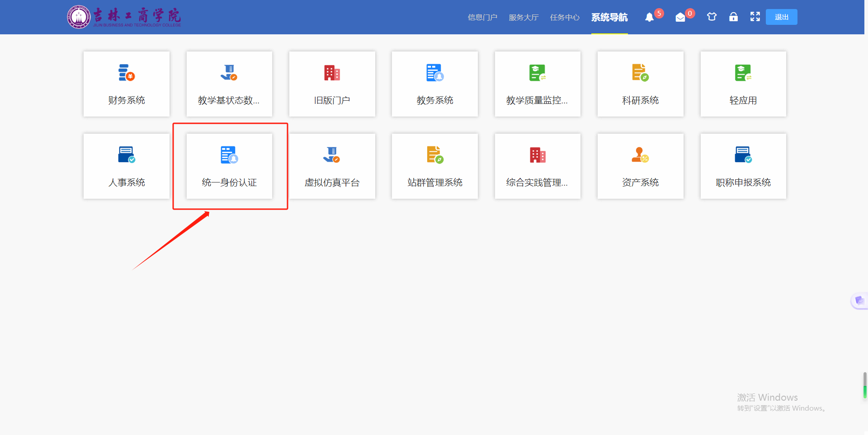This screenshot has width=868, height=435.
Task: Click the 吉林工商学院 college logo
Action: pos(124,17)
